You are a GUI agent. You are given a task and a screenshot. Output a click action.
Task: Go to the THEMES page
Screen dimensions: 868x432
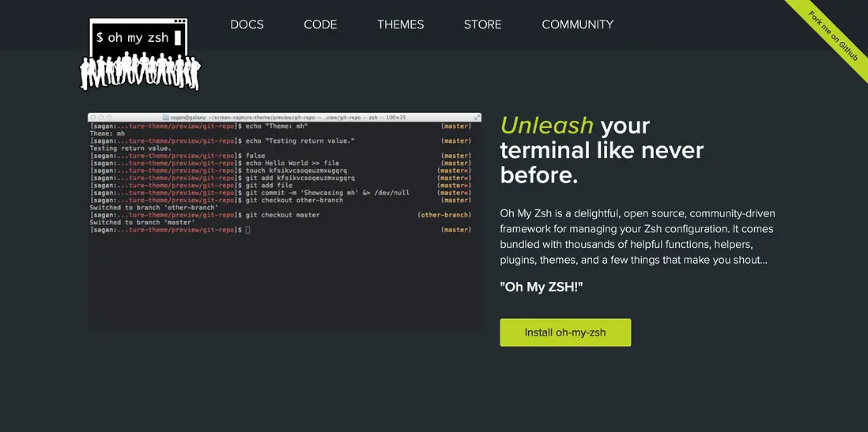coord(400,24)
